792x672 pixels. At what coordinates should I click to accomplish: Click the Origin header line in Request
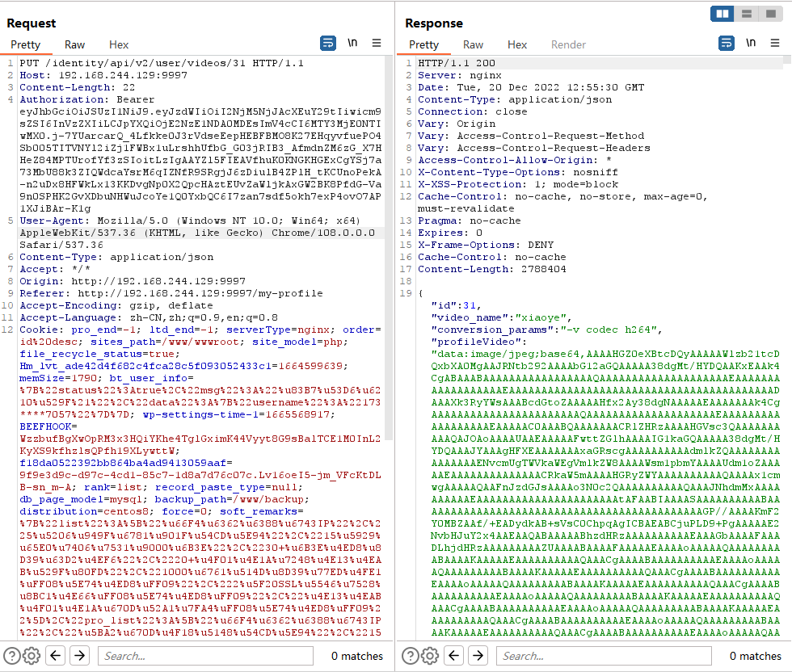tap(133, 281)
